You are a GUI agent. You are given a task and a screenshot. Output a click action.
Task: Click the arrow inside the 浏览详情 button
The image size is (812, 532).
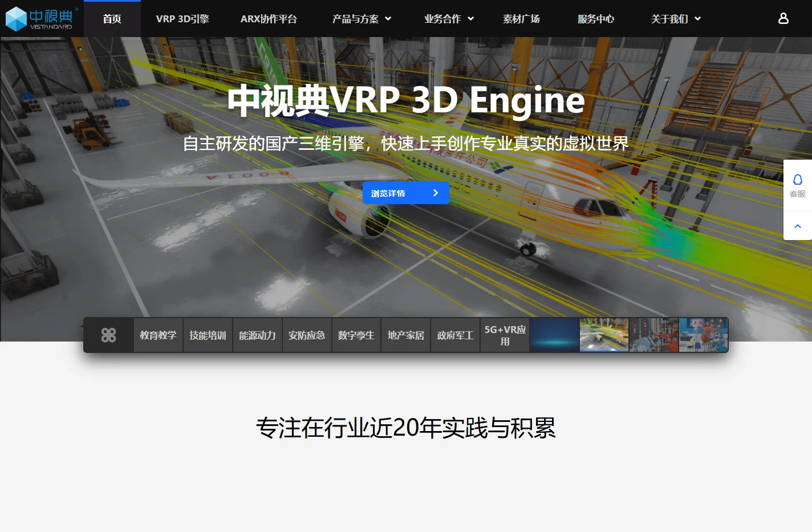[436, 193]
